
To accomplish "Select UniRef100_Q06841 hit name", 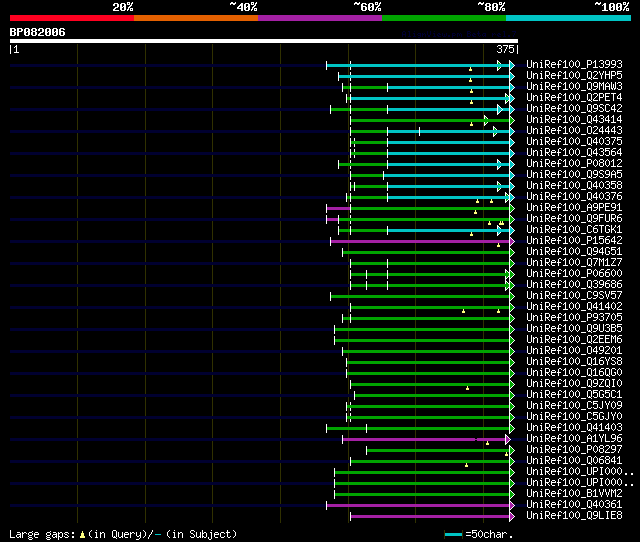I will pos(574,461).
